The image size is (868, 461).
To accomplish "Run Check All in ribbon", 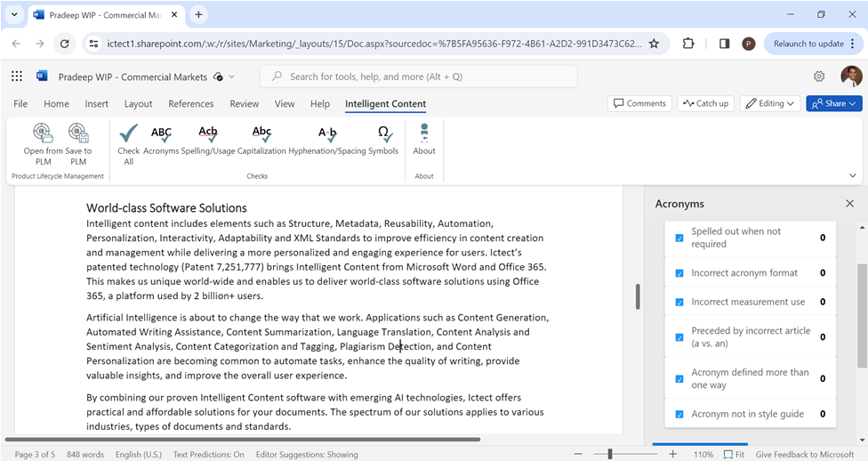I will click(128, 144).
